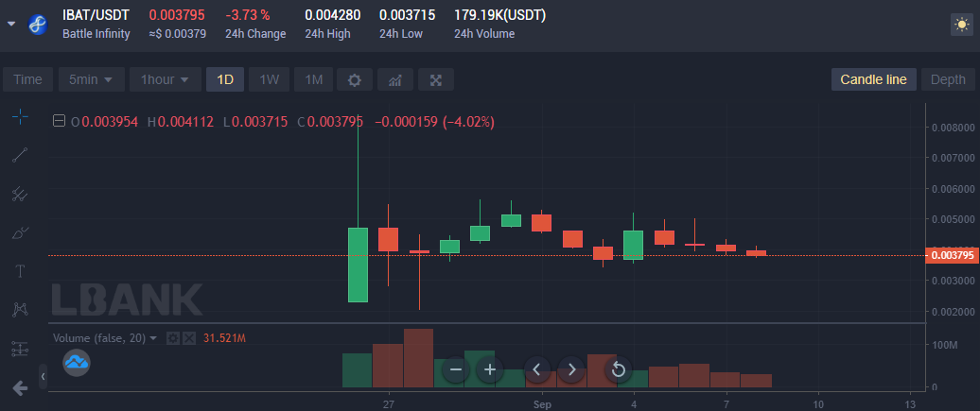Select the Time chart view
Image resolution: width=980 pixels, height=411 pixels.
tap(28, 80)
